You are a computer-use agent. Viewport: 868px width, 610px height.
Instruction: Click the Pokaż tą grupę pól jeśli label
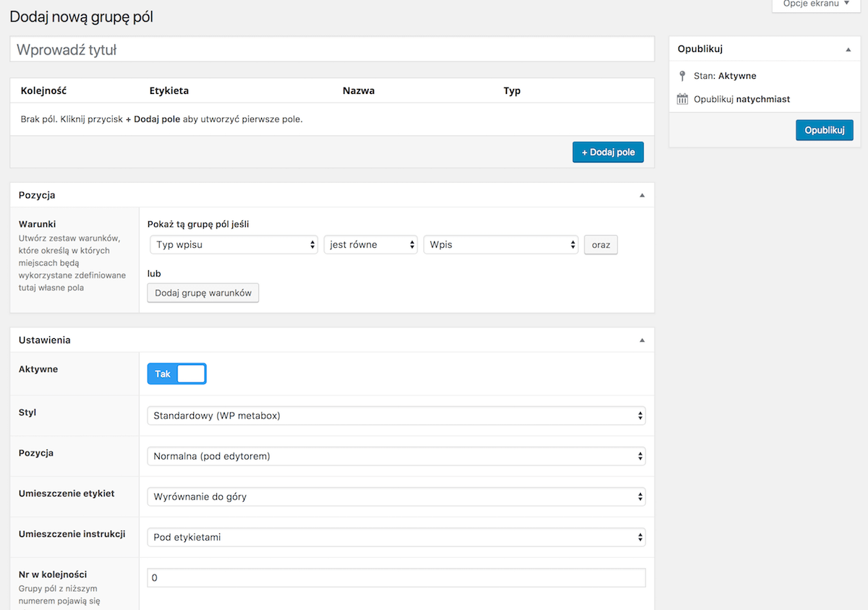(198, 224)
